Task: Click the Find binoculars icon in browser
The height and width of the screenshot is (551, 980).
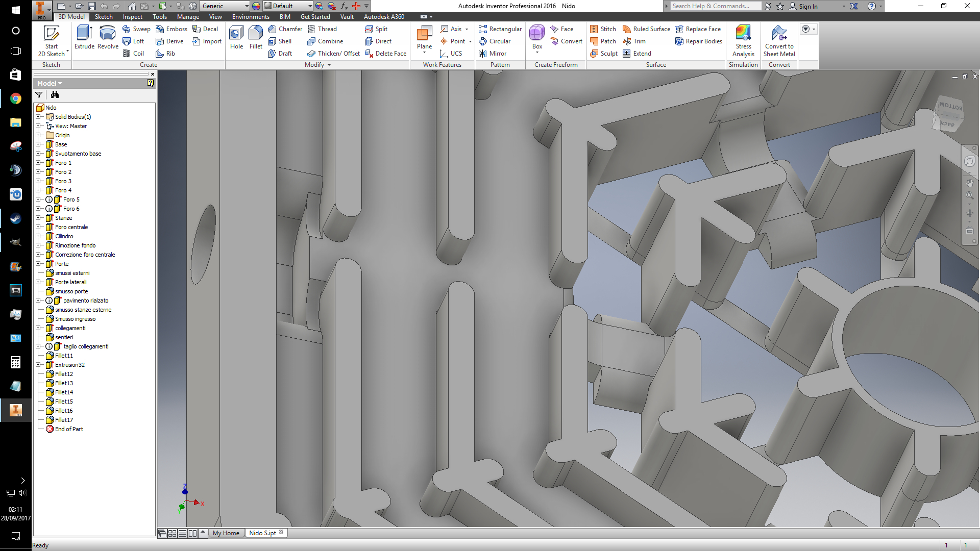Action: 55,95
